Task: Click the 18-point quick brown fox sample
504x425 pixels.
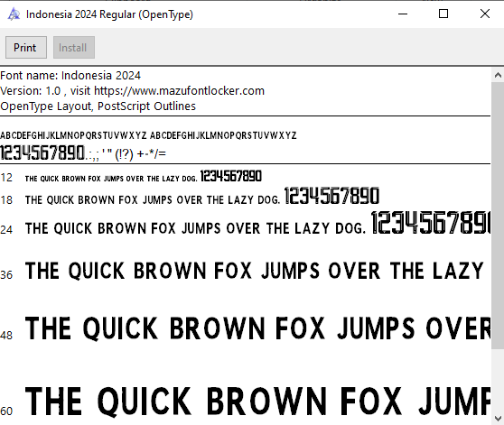Action: point(202,197)
